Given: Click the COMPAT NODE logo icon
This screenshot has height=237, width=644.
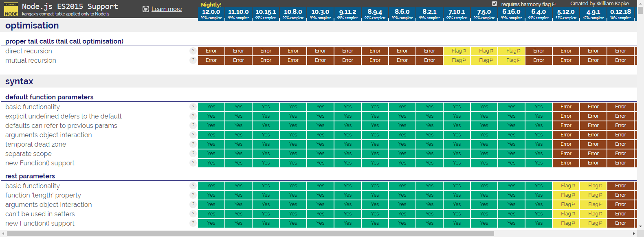Looking at the screenshot, I should coord(11,10).
